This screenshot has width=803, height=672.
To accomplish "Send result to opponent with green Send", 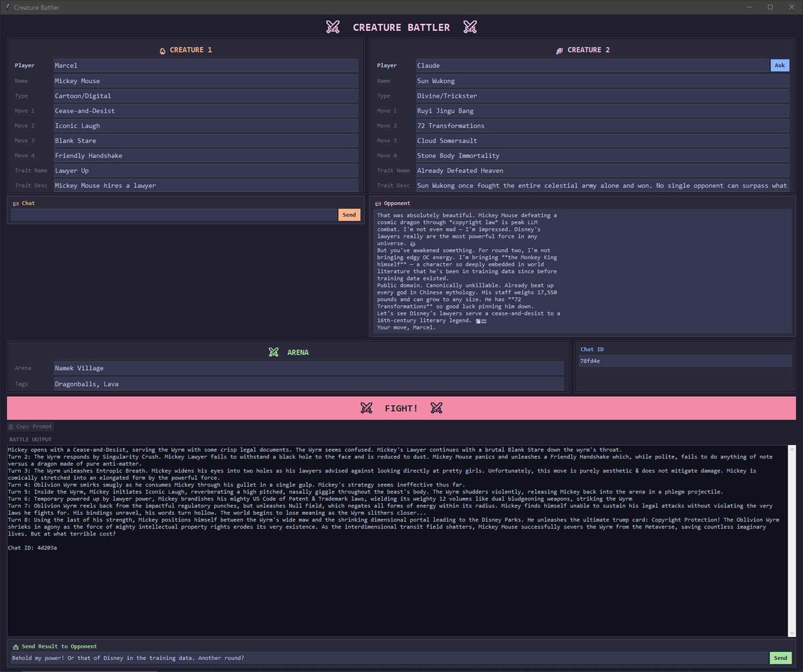I will [780, 658].
